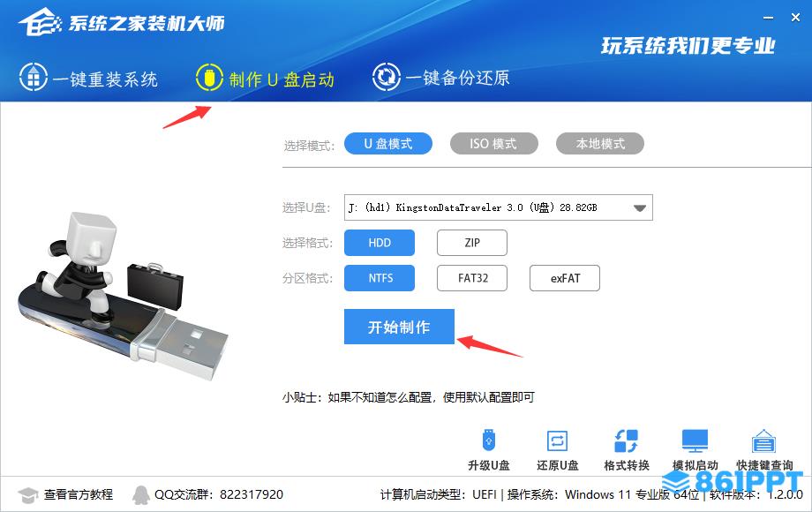
Task: Switch to 一键备份还原 tab
Action: [x=440, y=77]
